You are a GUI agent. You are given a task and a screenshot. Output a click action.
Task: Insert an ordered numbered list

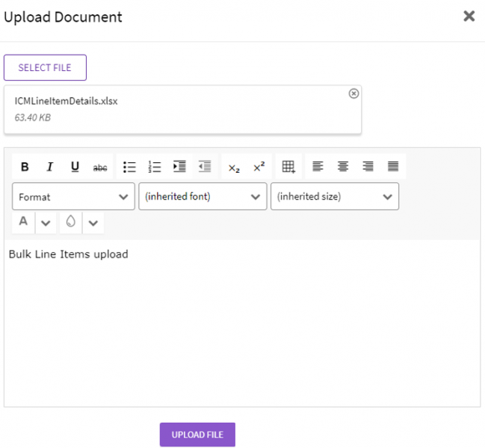coord(155,167)
